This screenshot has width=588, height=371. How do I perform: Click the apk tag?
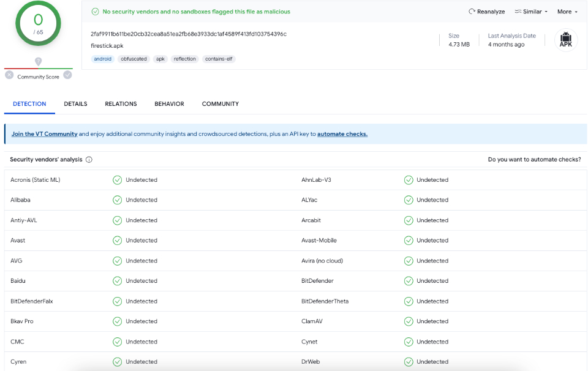click(160, 59)
